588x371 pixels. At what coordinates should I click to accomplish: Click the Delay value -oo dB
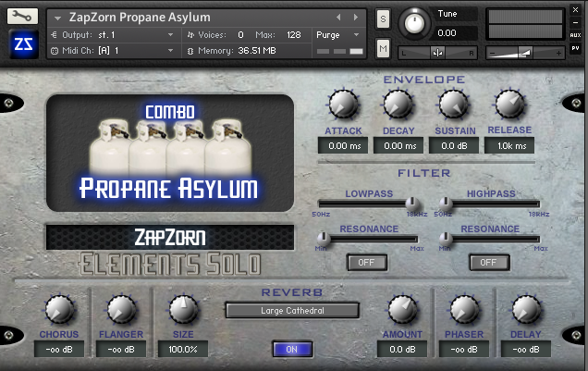tap(526, 349)
